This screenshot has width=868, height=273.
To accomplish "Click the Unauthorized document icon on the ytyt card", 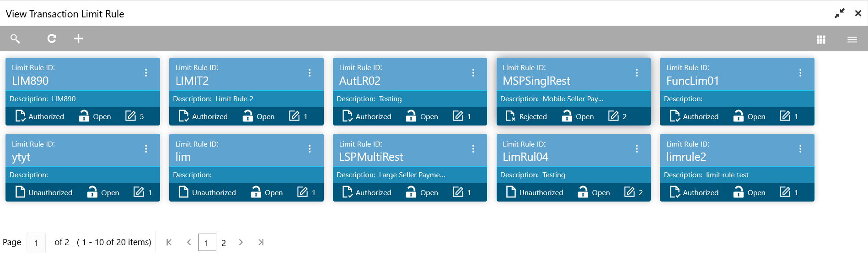I will point(20,192).
